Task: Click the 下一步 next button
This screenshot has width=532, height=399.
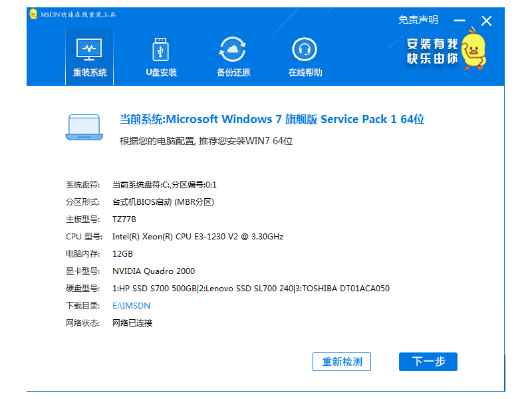Action: tap(428, 362)
